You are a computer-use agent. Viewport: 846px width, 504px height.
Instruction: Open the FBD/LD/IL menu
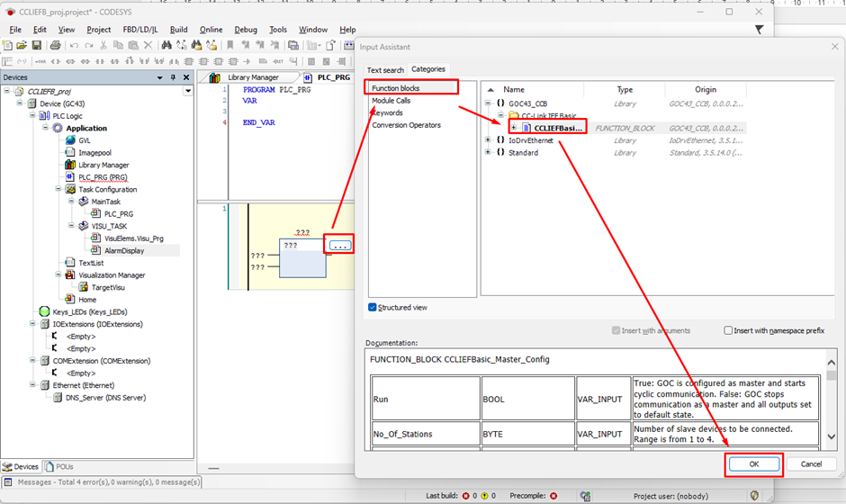(140, 30)
